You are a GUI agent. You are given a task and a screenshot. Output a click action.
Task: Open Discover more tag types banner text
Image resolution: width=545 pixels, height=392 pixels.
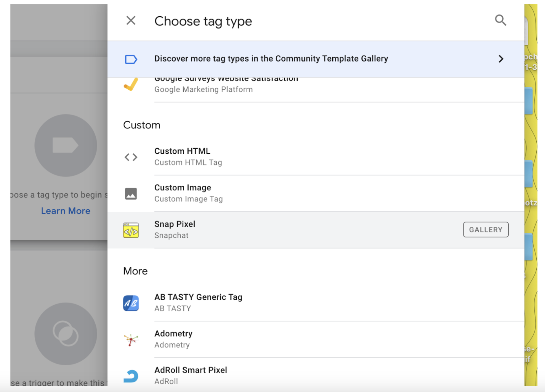271,59
